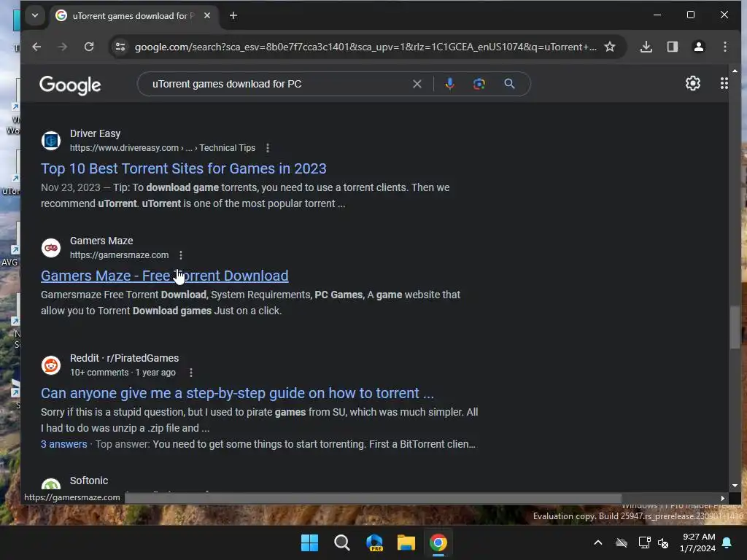Go back to previous page

(x=36, y=47)
